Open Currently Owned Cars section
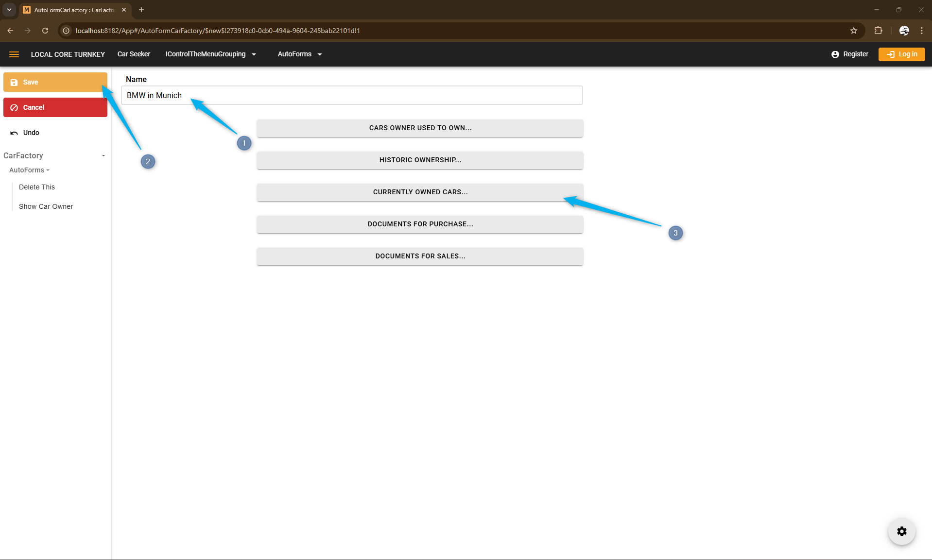This screenshot has width=932, height=560. tap(420, 192)
